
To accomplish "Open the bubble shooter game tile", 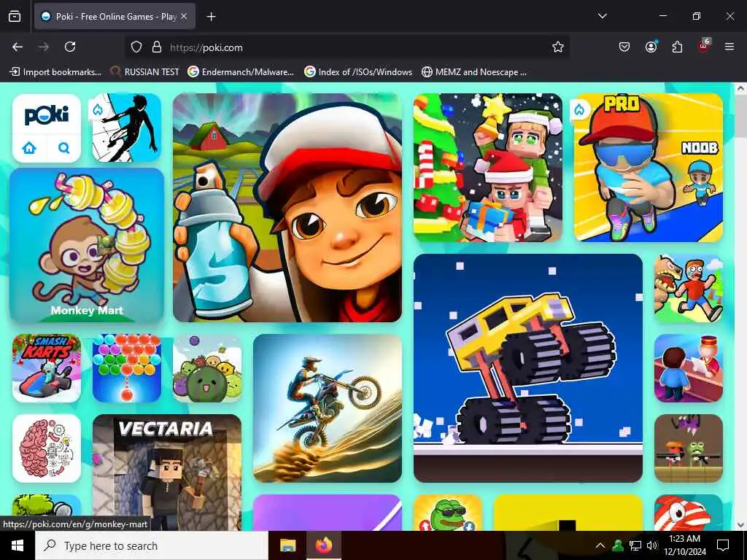I will (x=127, y=368).
